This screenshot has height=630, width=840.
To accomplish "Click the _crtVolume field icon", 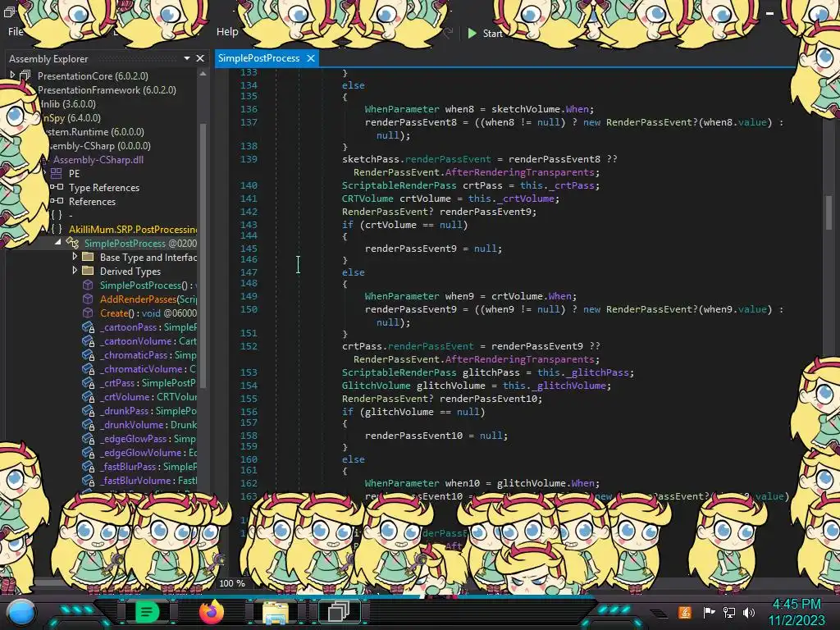I will (x=89, y=396).
